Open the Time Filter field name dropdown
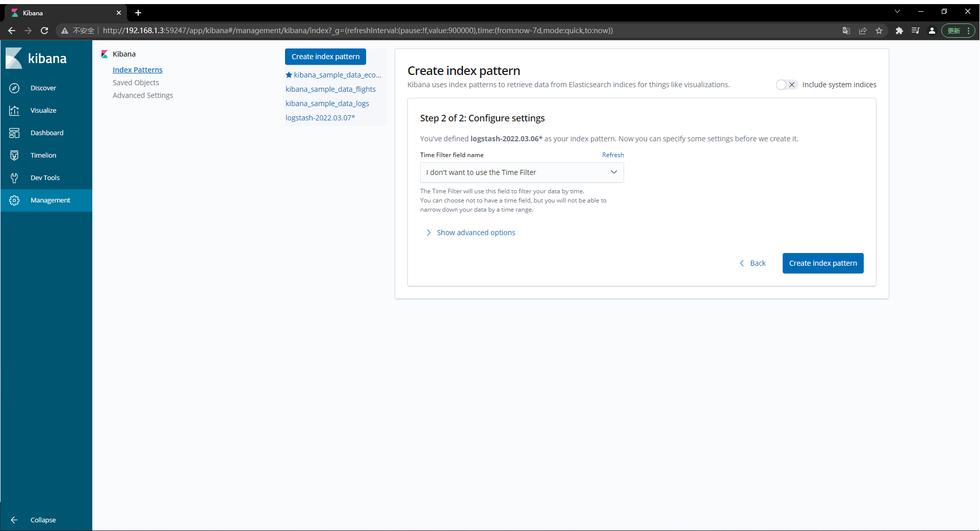 [522, 172]
